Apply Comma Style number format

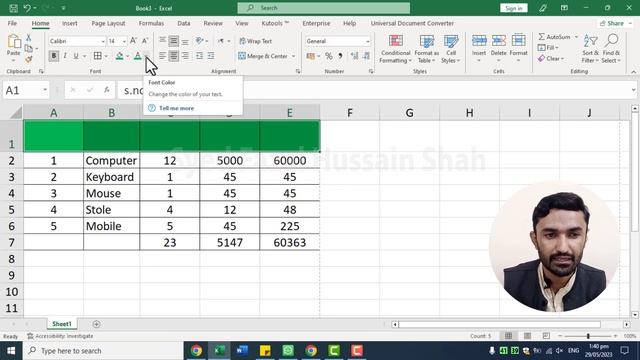pyautogui.click(x=340, y=56)
